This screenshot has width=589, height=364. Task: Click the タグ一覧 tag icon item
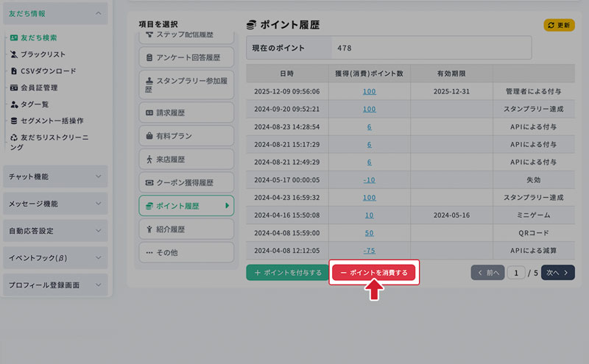coord(14,104)
